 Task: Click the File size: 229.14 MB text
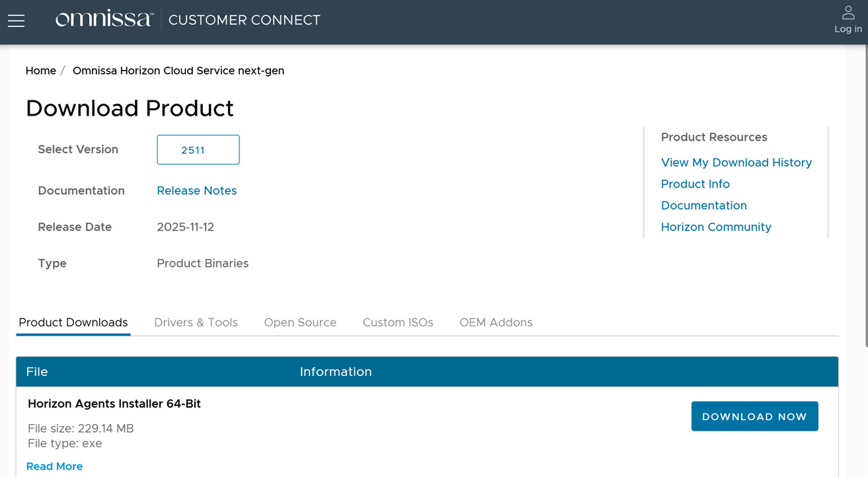pos(81,429)
